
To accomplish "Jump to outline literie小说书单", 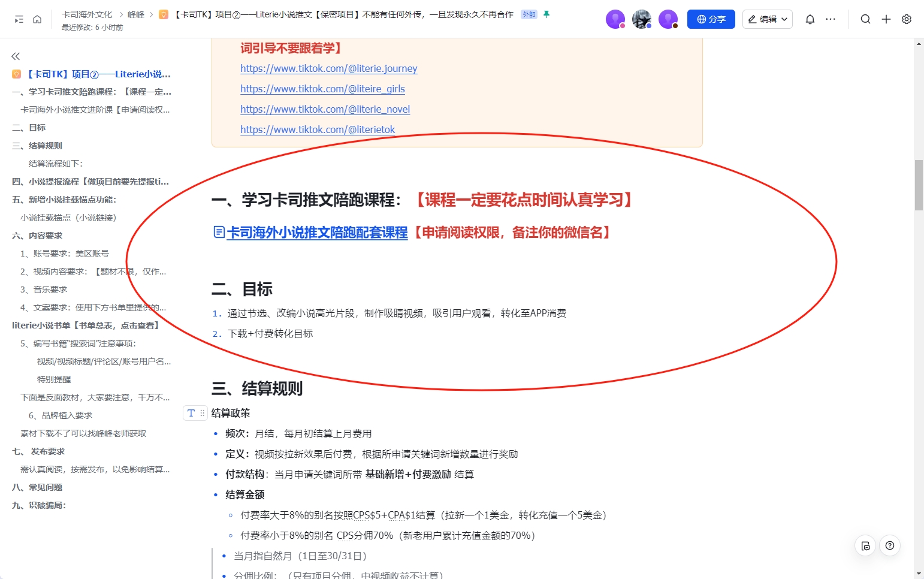I will [x=86, y=325].
